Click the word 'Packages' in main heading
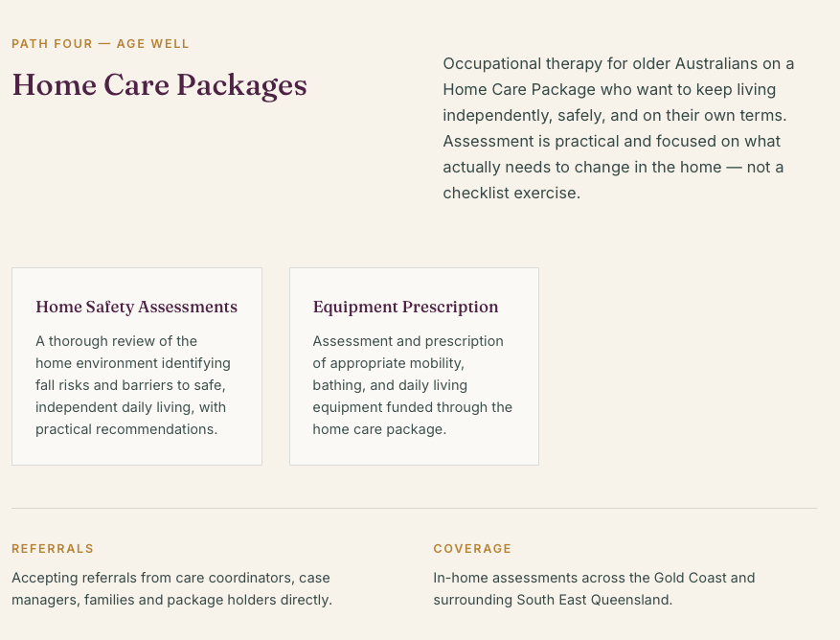The height and width of the screenshot is (640, 840). [x=241, y=86]
